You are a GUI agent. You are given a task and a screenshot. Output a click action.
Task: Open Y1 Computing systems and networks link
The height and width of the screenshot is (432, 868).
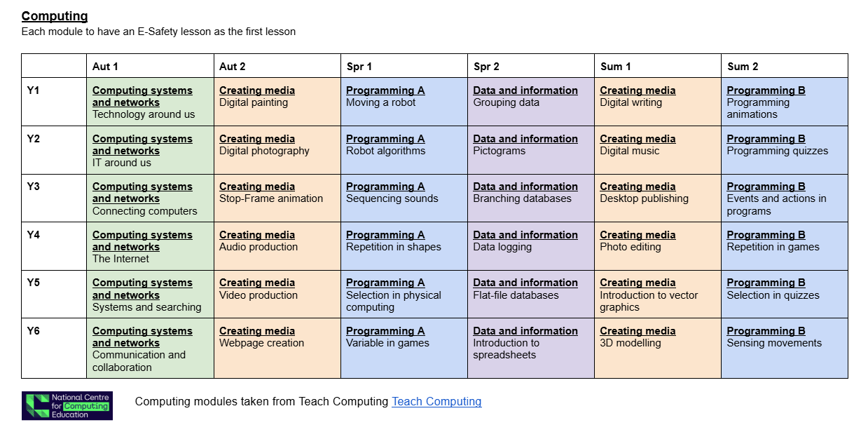(x=142, y=96)
